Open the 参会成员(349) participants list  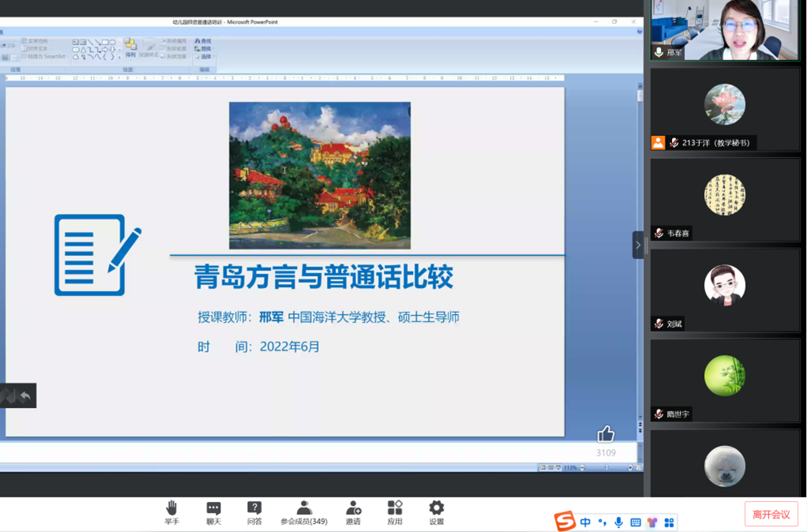click(x=303, y=507)
